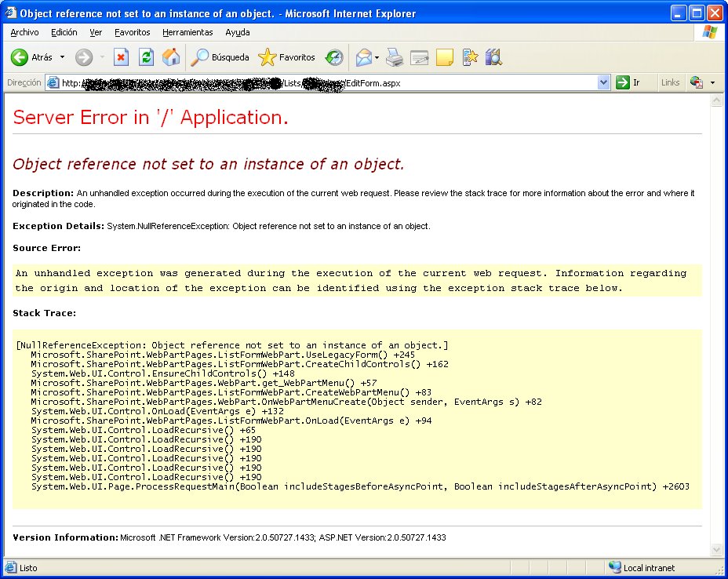Screen dimensions: 728x579
Task: Expand the address bar dropdown list
Action: [603, 82]
